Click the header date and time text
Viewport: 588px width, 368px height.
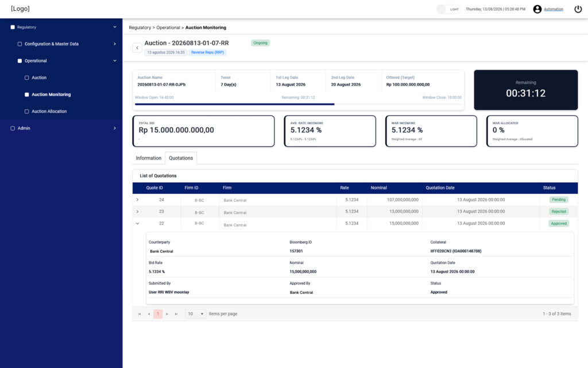496,9
